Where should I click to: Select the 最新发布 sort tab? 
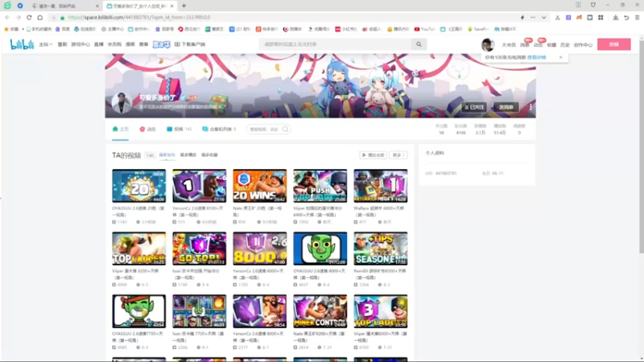(x=167, y=155)
